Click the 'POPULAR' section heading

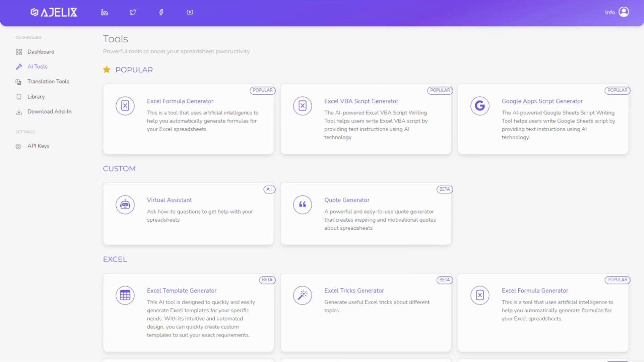134,70
